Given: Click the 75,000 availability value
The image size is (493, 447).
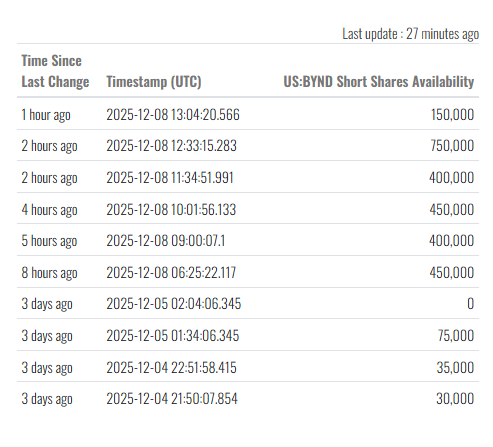Looking at the screenshot, I should (x=456, y=336).
